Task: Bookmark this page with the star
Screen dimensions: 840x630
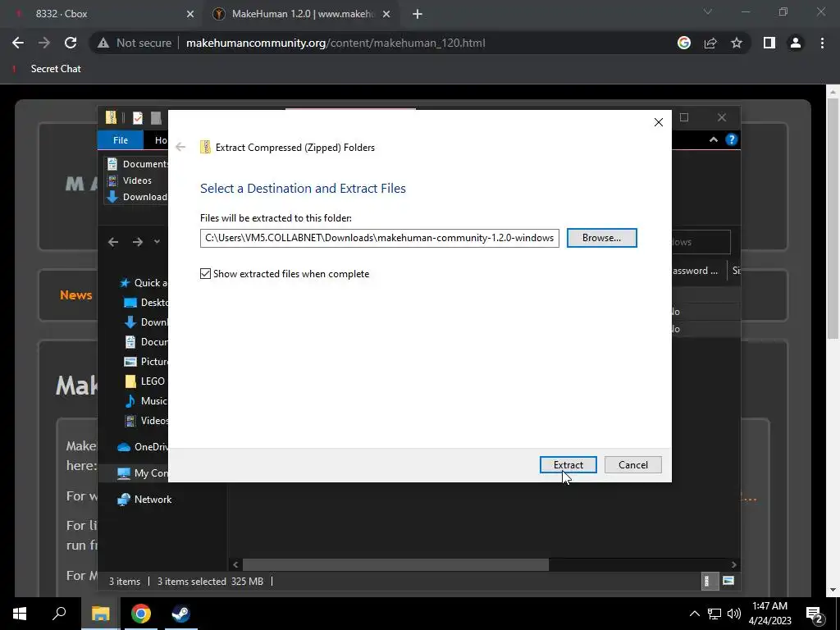Action: pos(737,43)
